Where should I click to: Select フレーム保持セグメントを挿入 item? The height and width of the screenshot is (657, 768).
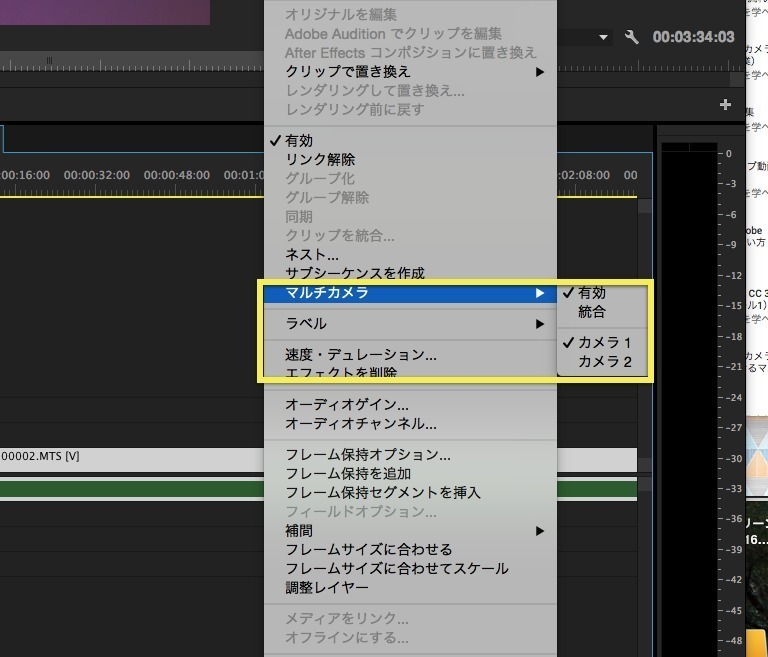coord(410,492)
